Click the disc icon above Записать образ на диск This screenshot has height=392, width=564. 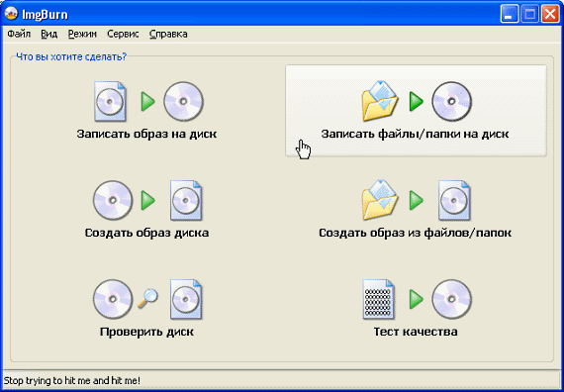coord(183,101)
